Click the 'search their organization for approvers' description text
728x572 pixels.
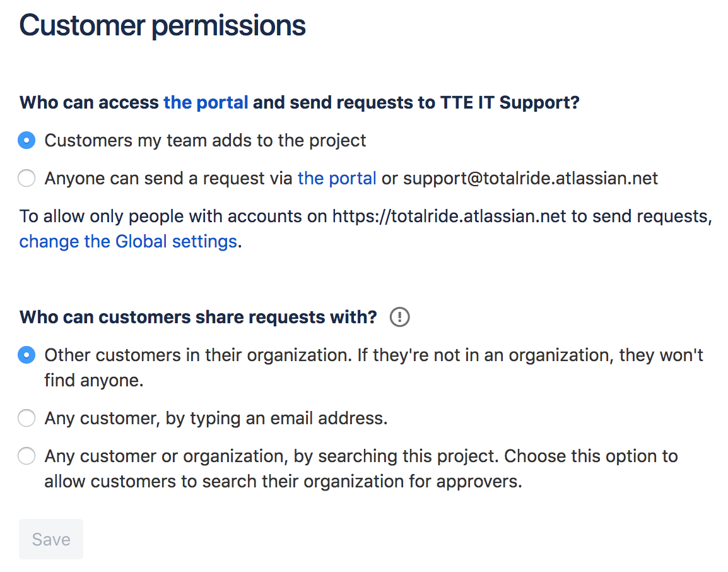pos(353,482)
